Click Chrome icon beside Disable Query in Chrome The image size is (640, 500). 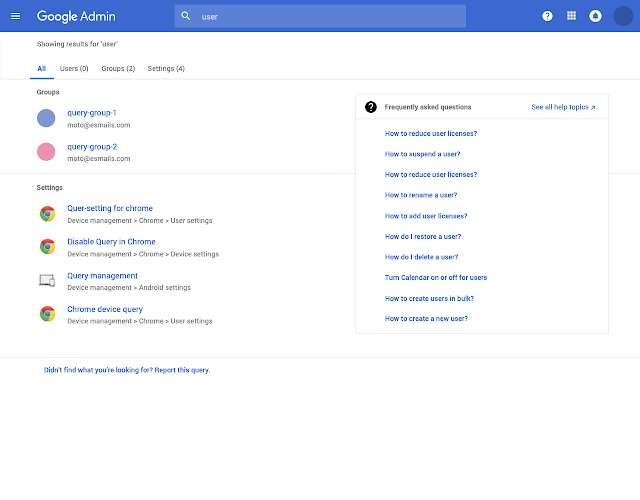[x=47, y=247]
